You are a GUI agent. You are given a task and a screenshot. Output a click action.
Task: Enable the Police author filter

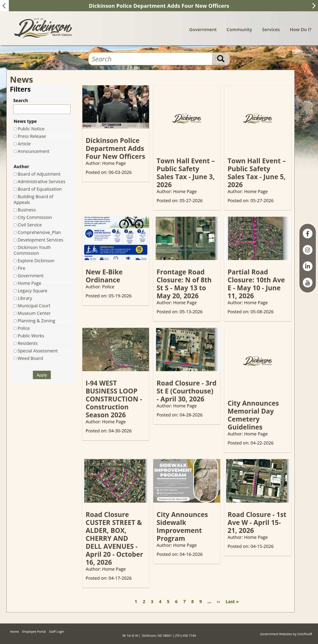15,329
